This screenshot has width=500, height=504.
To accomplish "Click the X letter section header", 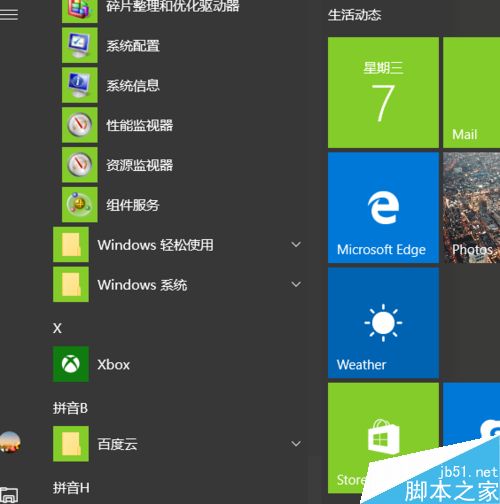I will point(57,328).
